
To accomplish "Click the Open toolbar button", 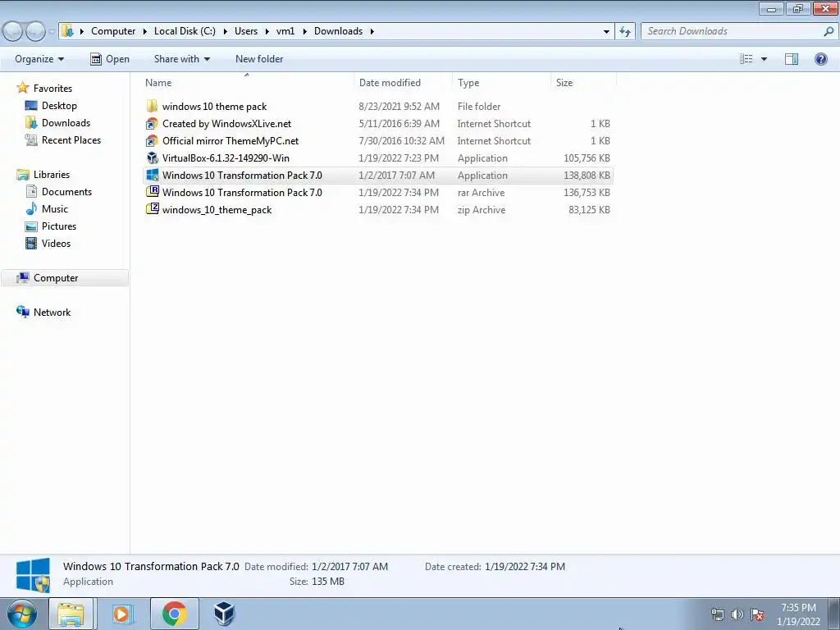I will coord(110,59).
